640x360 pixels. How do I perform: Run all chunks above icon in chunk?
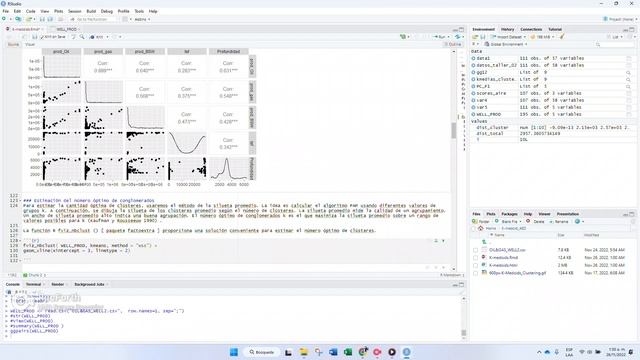point(436,241)
